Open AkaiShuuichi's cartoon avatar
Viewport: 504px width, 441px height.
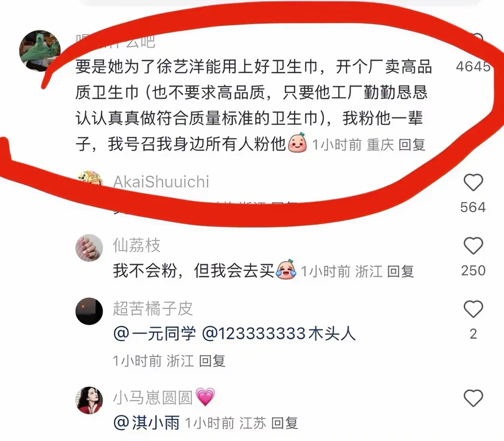[x=90, y=179]
